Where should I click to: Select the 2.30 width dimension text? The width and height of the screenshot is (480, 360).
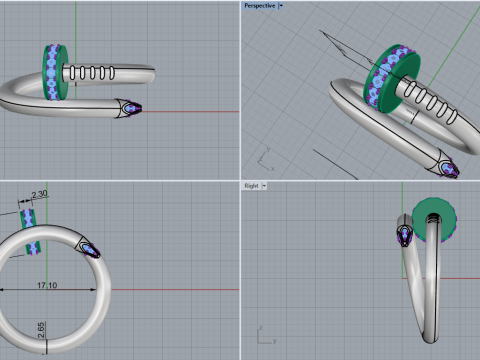[39, 194]
